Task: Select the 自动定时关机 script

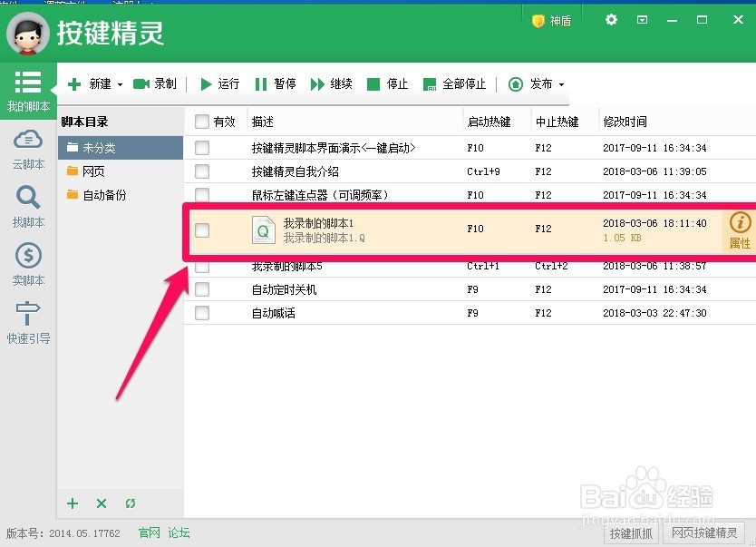Action: tap(284, 289)
